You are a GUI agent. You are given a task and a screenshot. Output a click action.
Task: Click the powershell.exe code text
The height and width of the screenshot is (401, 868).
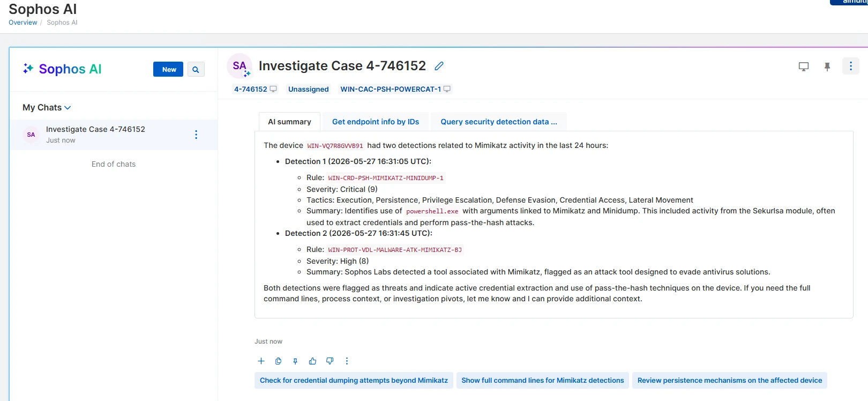point(432,211)
